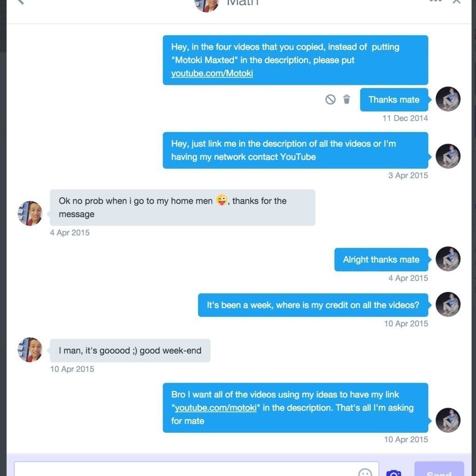The image size is (476, 476).
Task: Click the report/block icon beside Thanks mate
Action: pos(331,99)
